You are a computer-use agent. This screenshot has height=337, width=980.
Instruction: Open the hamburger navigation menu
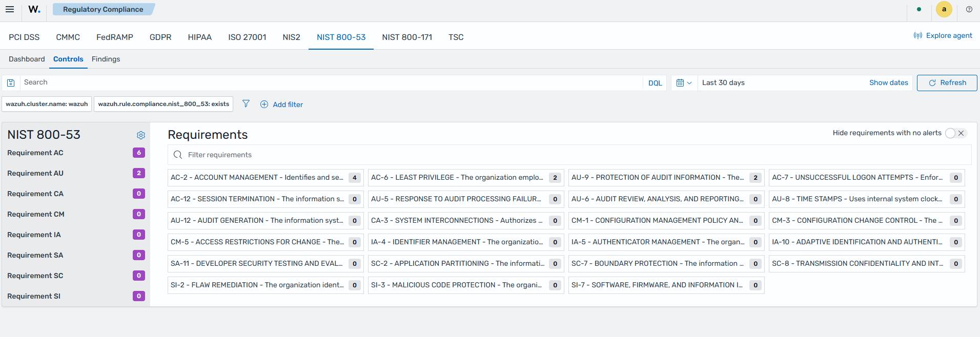10,9
